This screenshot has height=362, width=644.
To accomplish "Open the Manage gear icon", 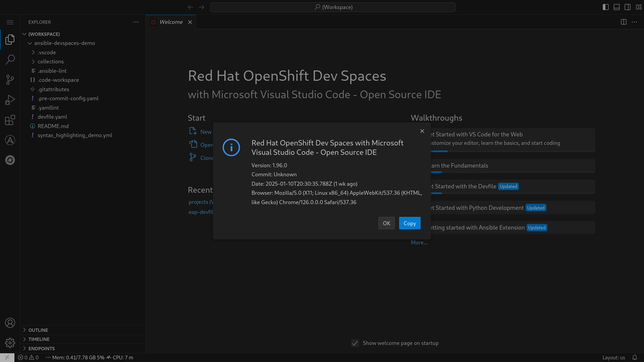I will click(10, 343).
